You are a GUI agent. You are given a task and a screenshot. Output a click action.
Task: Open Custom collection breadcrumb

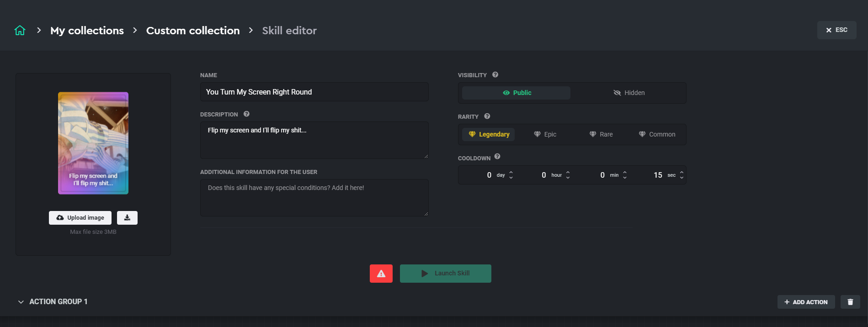point(193,31)
